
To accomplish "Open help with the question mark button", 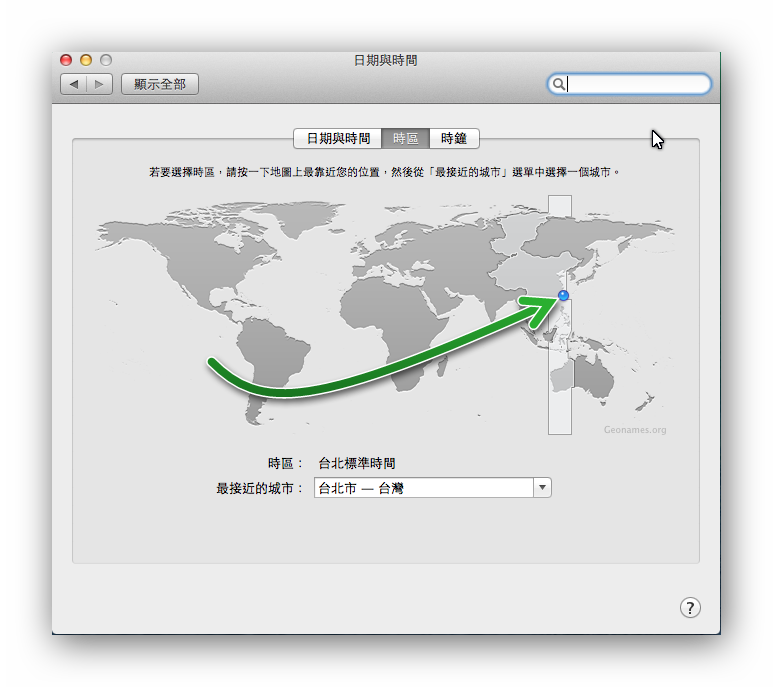I will pos(690,608).
